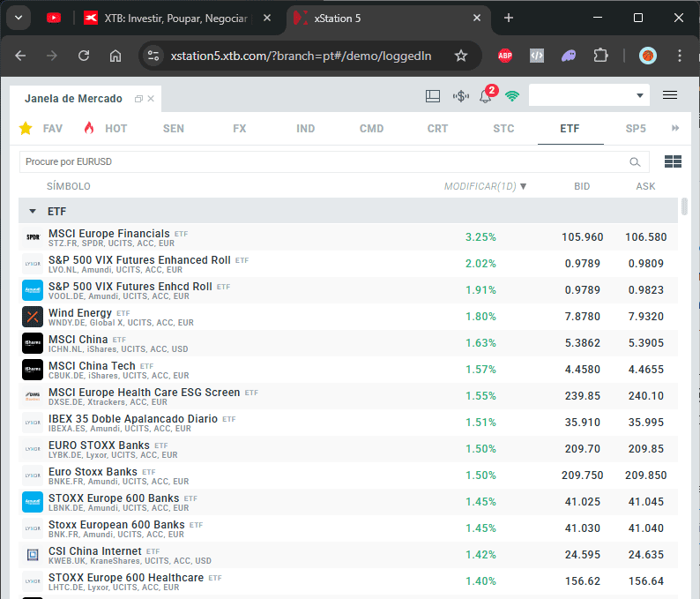Click the KraneShares logo of CSI China Internet
The image size is (700, 599).
click(33, 555)
